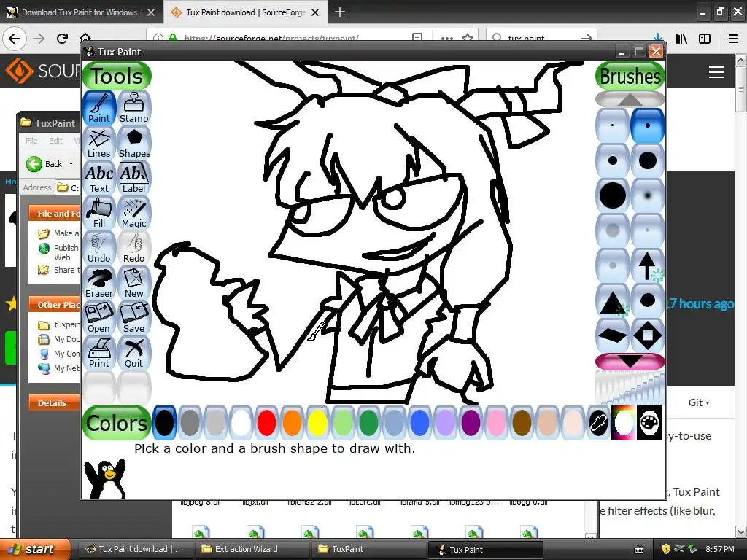Click Back in the TuxPaint folder window
The width and height of the screenshot is (747, 560).
[x=44, y=164]
